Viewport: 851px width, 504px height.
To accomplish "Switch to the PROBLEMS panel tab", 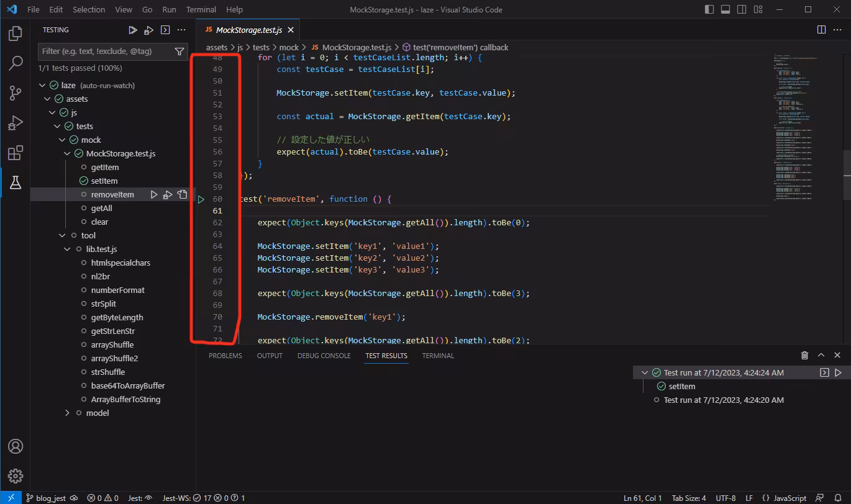I will (x=225, y=356).
